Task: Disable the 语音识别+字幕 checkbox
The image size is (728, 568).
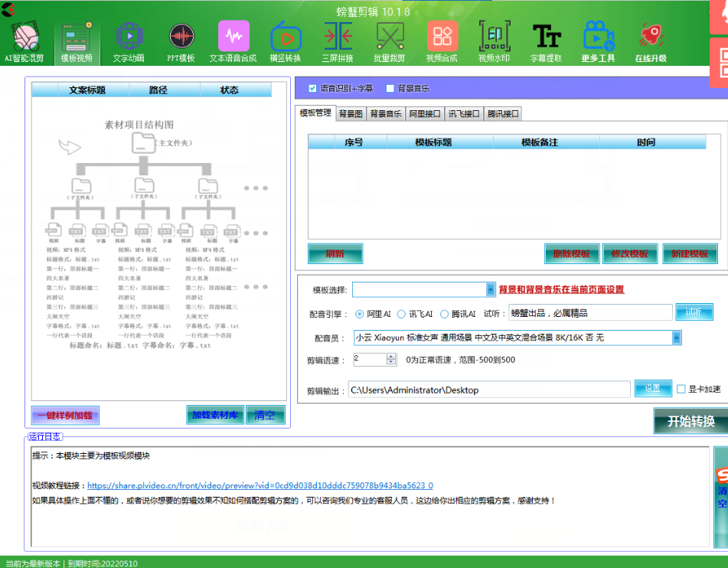Action: 311,88
